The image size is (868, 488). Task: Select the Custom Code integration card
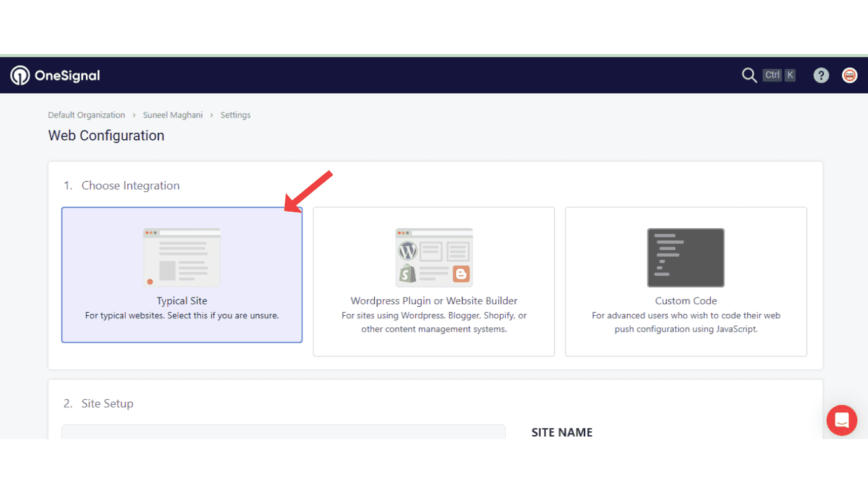pyautogui.click(x=686, y=281)
